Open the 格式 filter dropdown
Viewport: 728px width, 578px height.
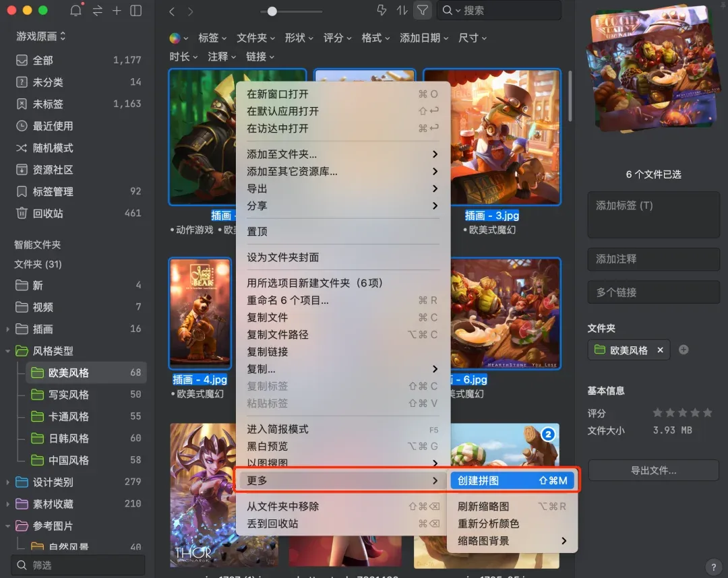[375, 38]
